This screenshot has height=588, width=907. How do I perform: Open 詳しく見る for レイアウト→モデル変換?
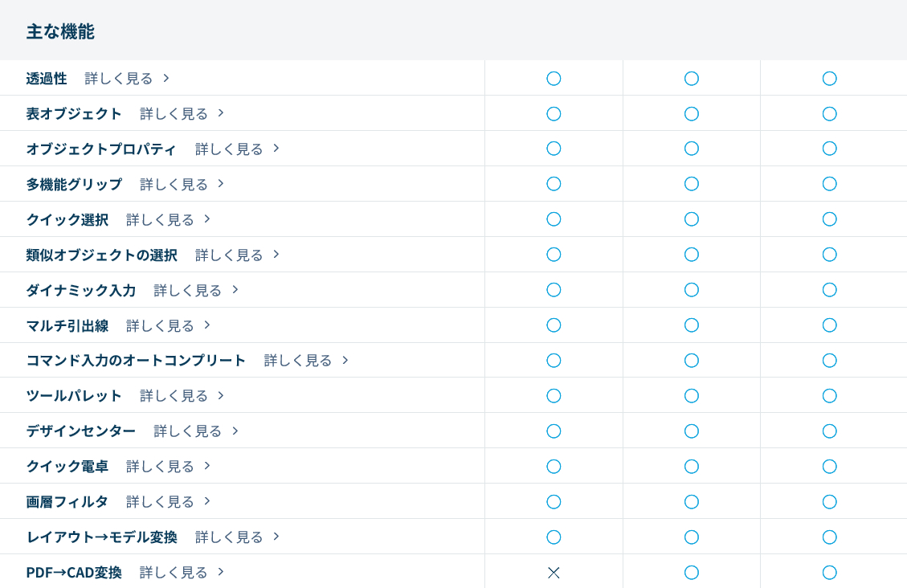pos(229,537)
